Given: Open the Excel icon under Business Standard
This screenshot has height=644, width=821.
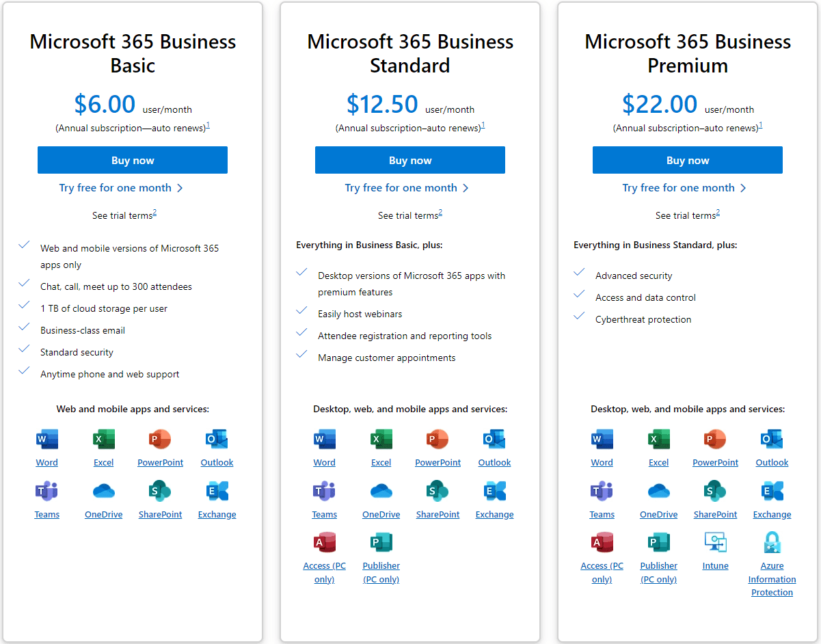Looking at the screenshot, I should click(381, 439).
